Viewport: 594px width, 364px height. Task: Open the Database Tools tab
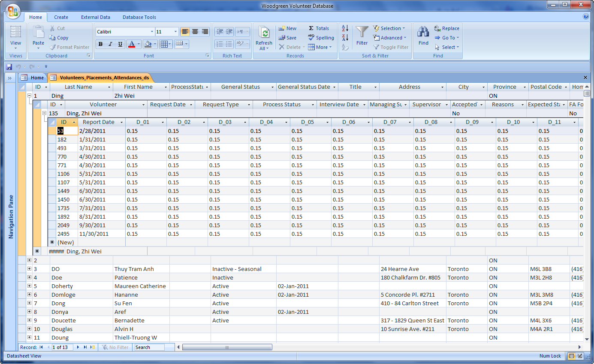[x=139, y=17]
